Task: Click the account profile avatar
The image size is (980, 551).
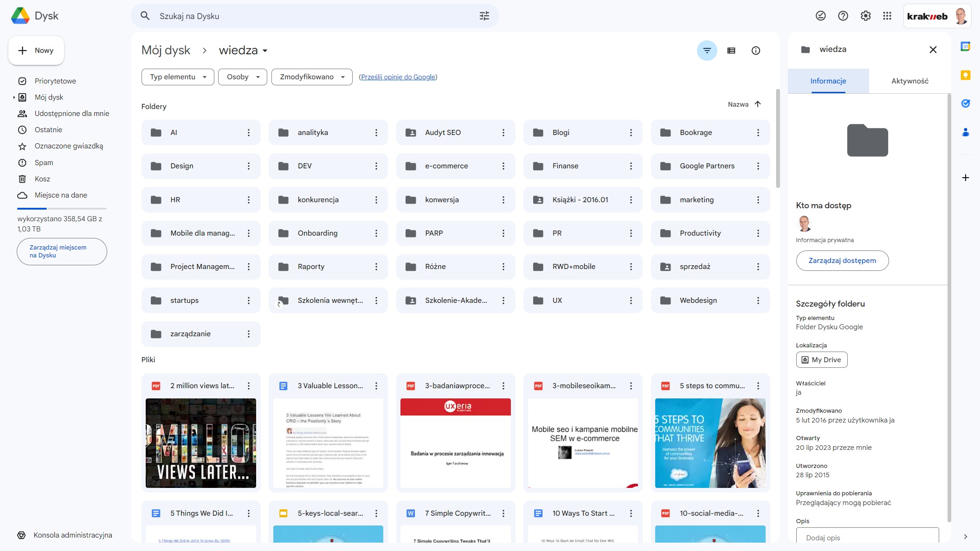Action: (961, 16)
